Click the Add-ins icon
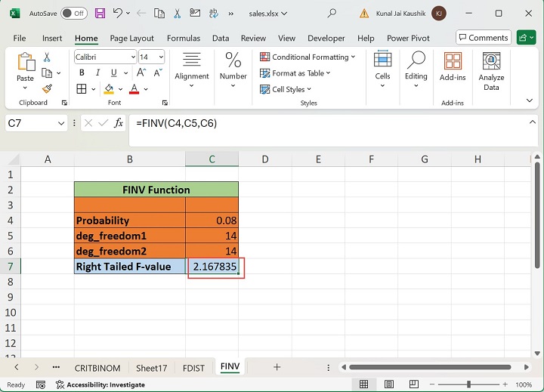 [453, 66]
